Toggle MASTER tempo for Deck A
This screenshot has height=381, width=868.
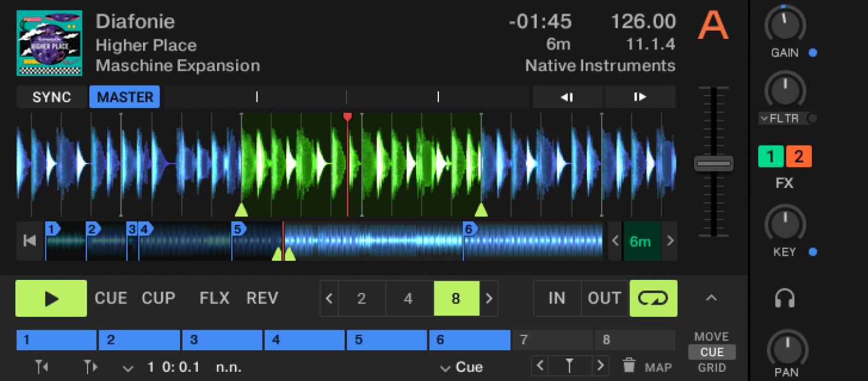125,97
